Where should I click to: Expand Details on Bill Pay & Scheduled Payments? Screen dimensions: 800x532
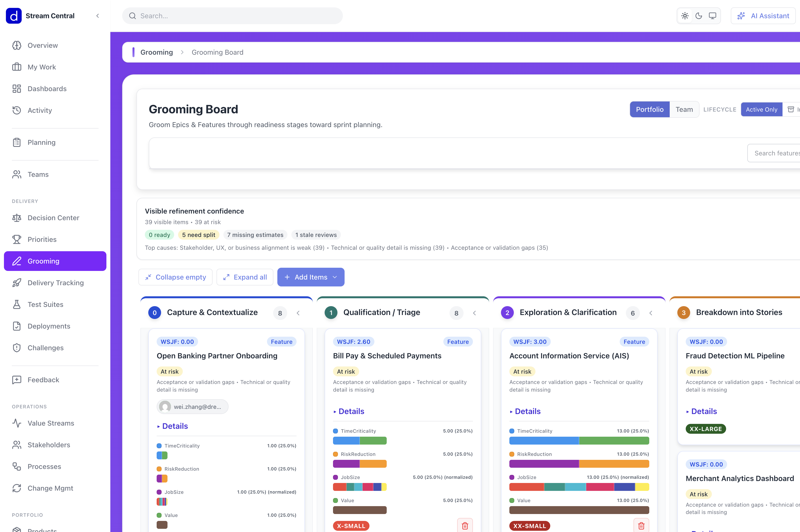(349, 411)
